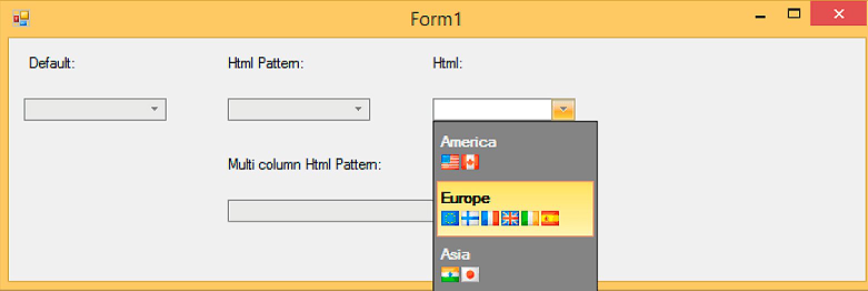The image size is (868, 291).
Task: Expand the Html Pattern combo box
Action: click(358, 109)
